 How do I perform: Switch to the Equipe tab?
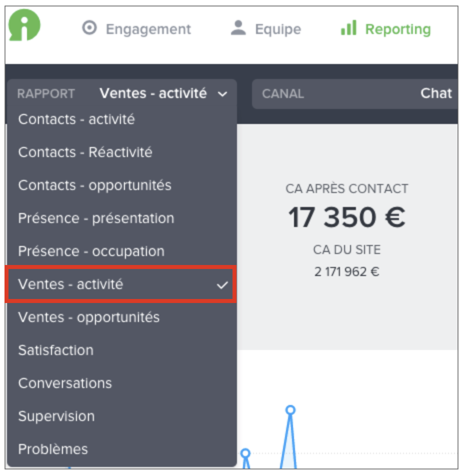(x=277, y=29)
